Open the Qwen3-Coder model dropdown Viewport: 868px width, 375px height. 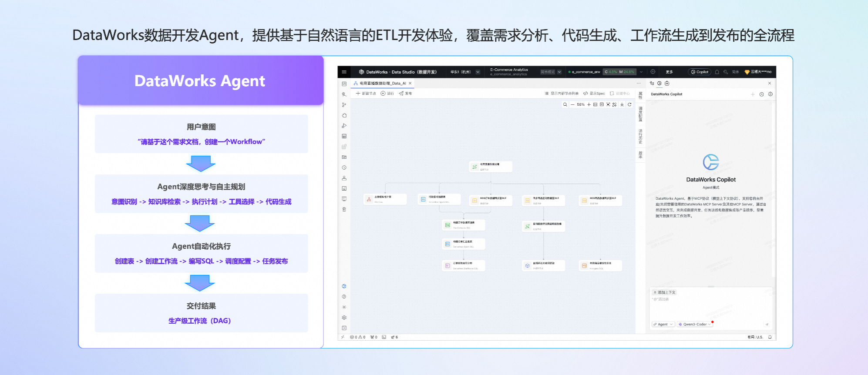(695, 324)
